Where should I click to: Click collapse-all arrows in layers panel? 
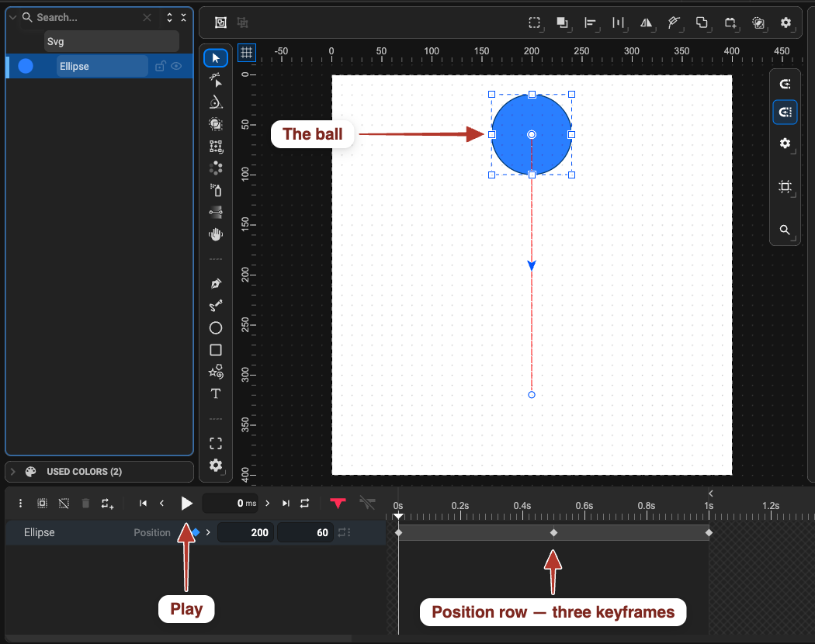coord(183,17)
